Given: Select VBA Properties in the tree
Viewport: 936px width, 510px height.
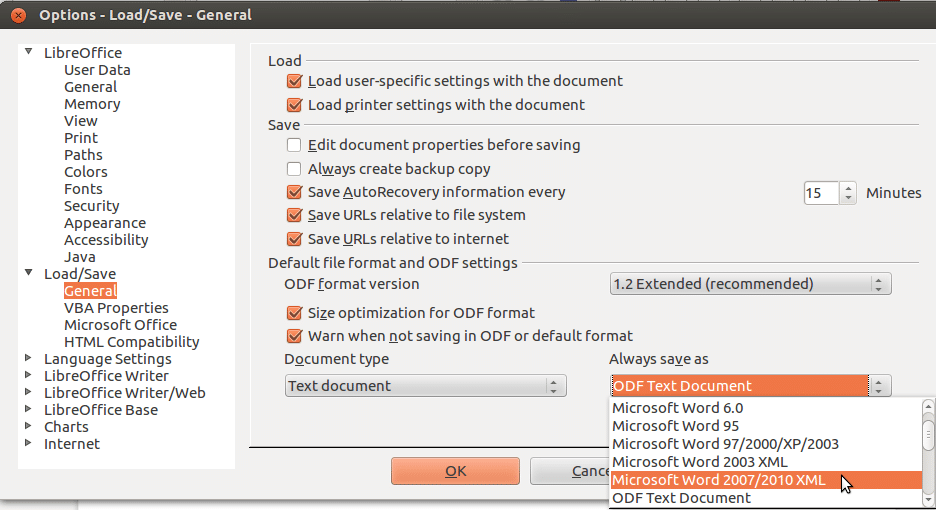Looking at the screenshot, I should click(116, 308).
